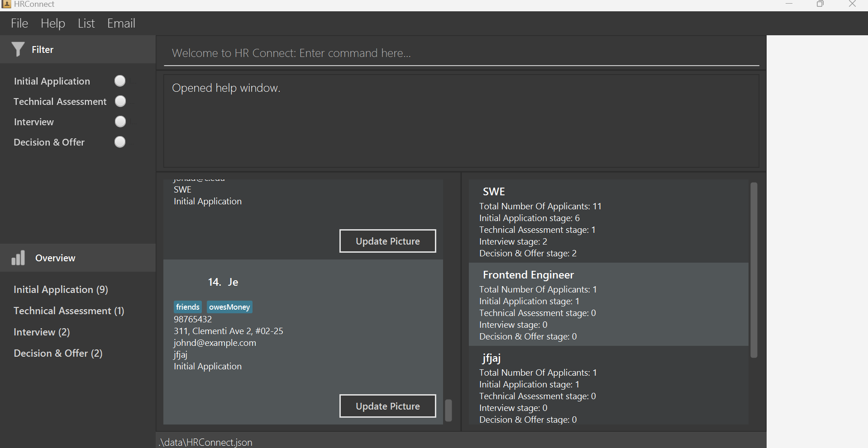The image size is (868, 448).
Task: Click the 'Opened help window.' result message
Action: pyautogui.click(x=226, y=88)
